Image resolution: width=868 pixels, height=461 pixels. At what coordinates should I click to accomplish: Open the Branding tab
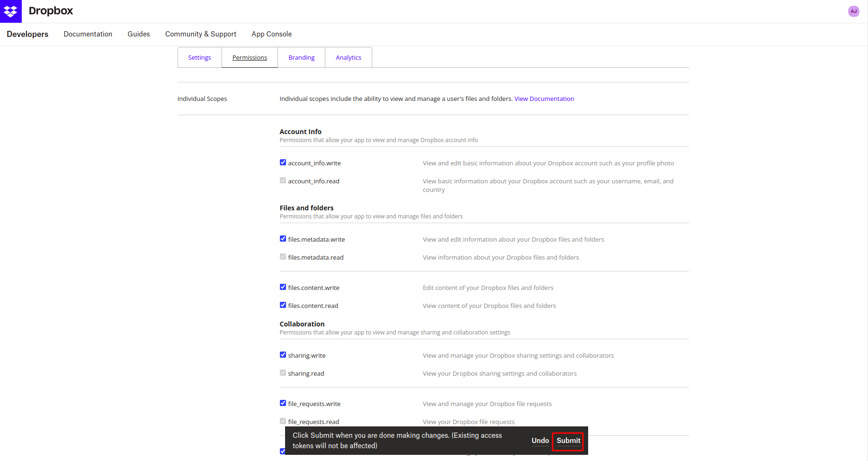(x=301, y=57)
